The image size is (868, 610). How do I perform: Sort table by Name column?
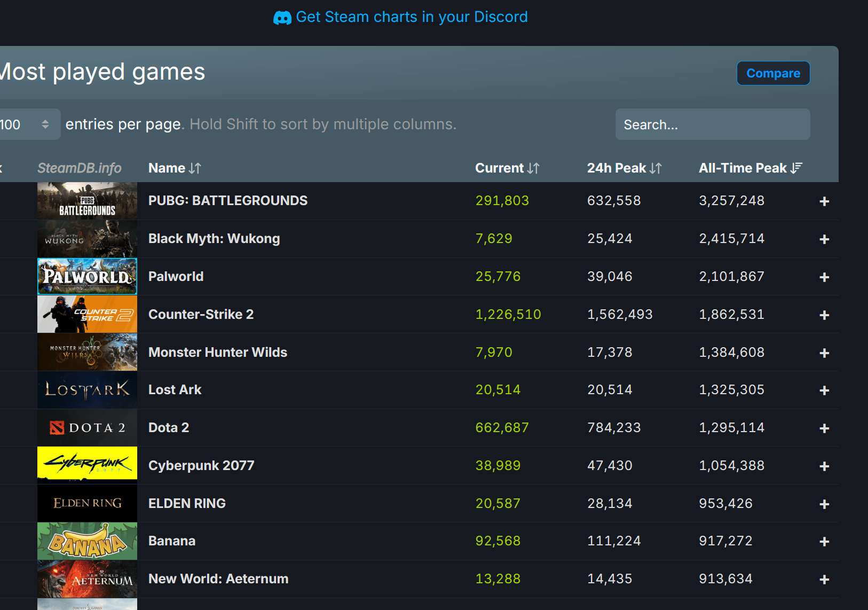pyautogui.click(x=175, y=168)
